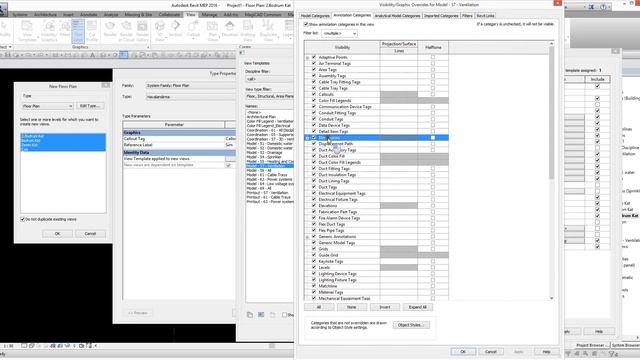640x360 pixels.
Task: Click the Invert button
Action: tap(384, 307)
